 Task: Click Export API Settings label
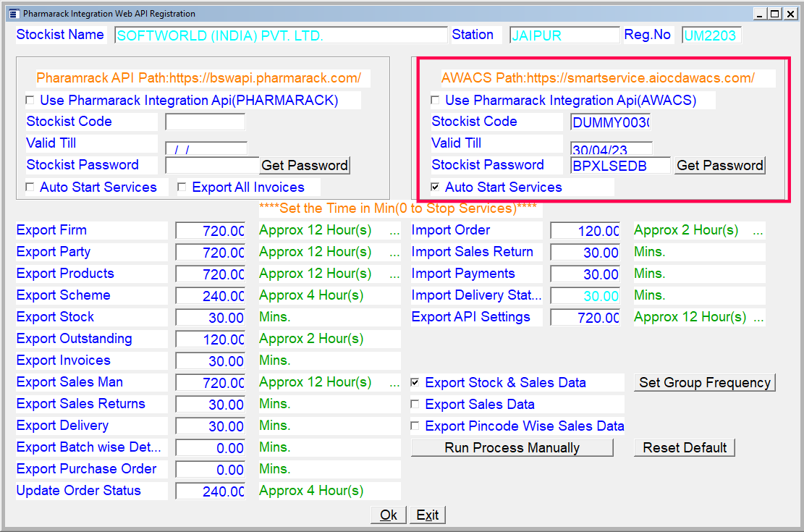tap(470, 317)
